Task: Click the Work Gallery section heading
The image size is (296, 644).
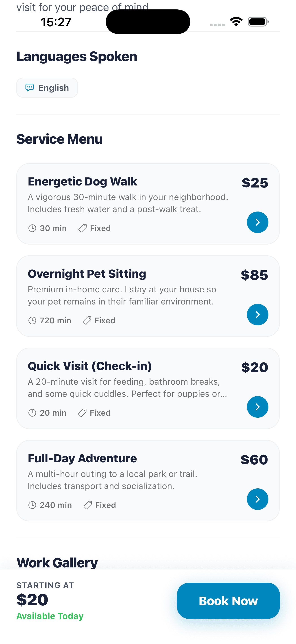Action: (x=57, y=563)
